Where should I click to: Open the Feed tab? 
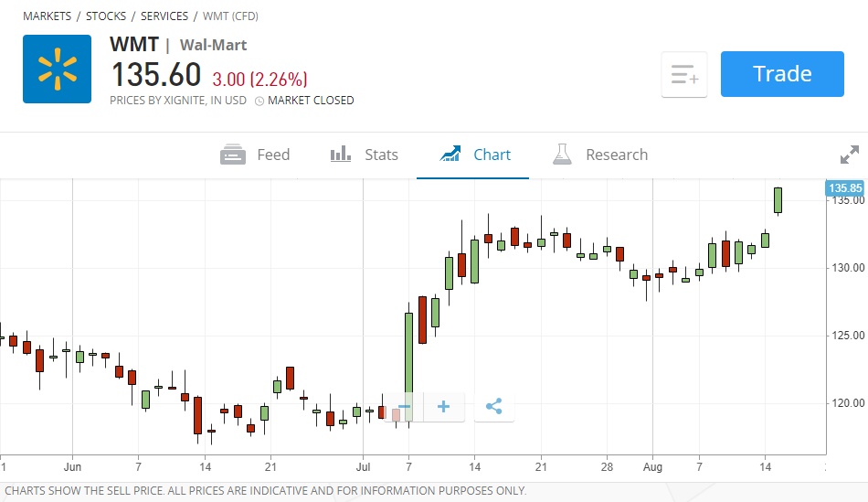pos(256,155)
